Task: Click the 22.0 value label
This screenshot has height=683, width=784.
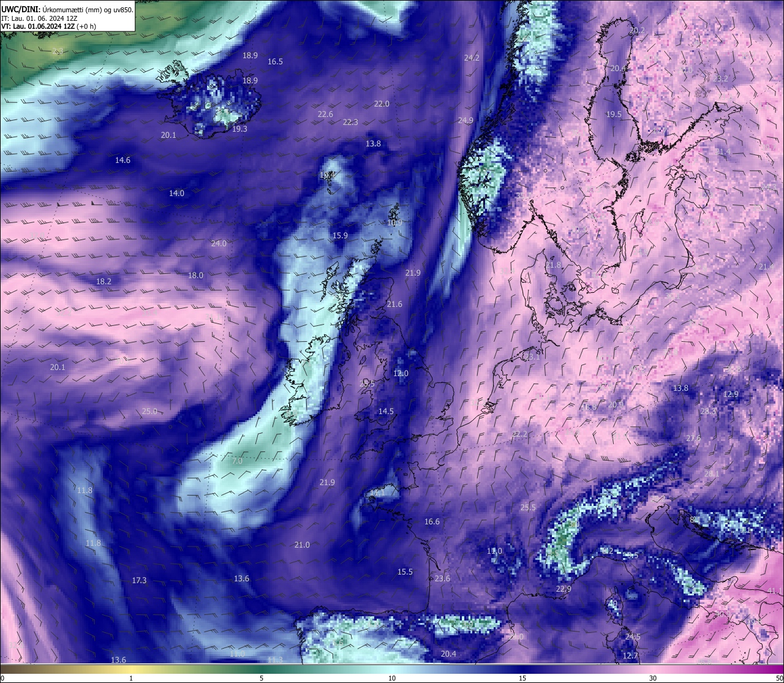Action: pos(382,104)
